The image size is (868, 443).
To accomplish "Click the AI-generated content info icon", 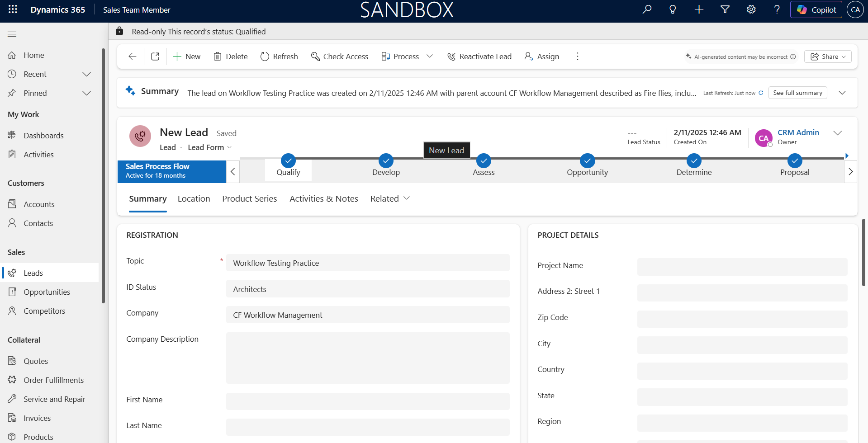I will click(x=793, y=57).
